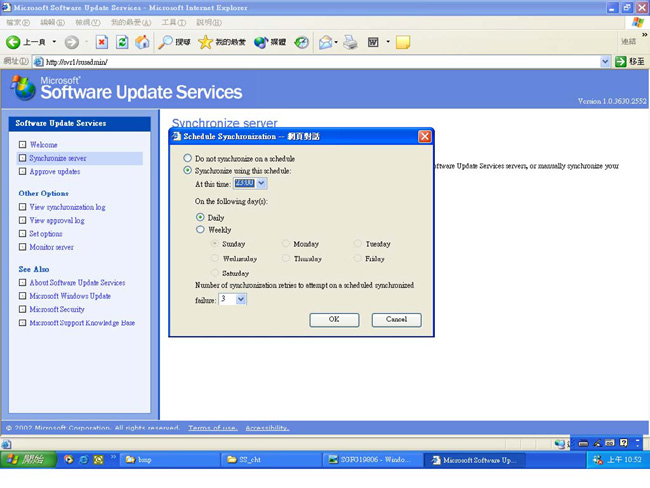Viewport: 650px width, 488px height.
Task: Open the Back button history arrow
Action: pyautogui.click(x=54, y=42)
